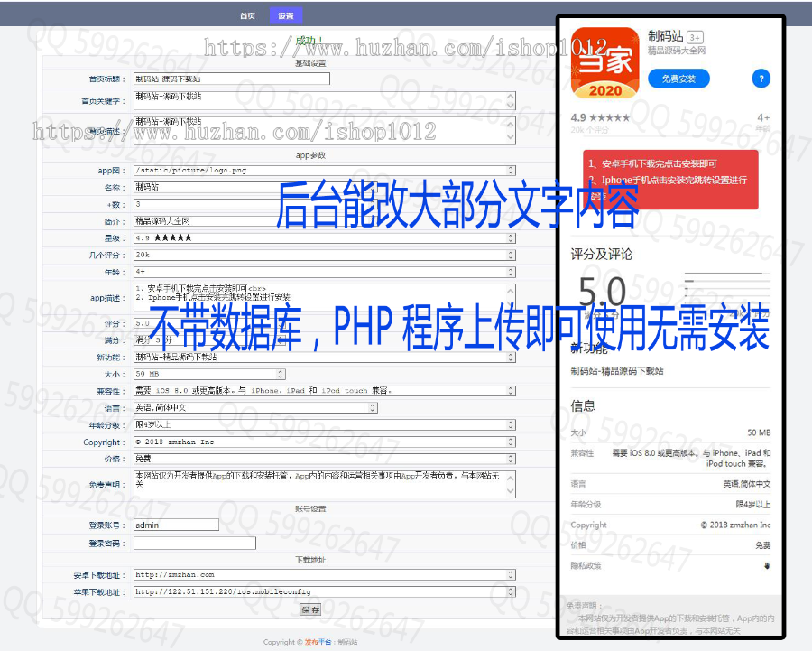Image resolution: width=812 pixels, height=651 pixels.
Task: Click the 下载地址 section heading
Action: tap(310, 560)
